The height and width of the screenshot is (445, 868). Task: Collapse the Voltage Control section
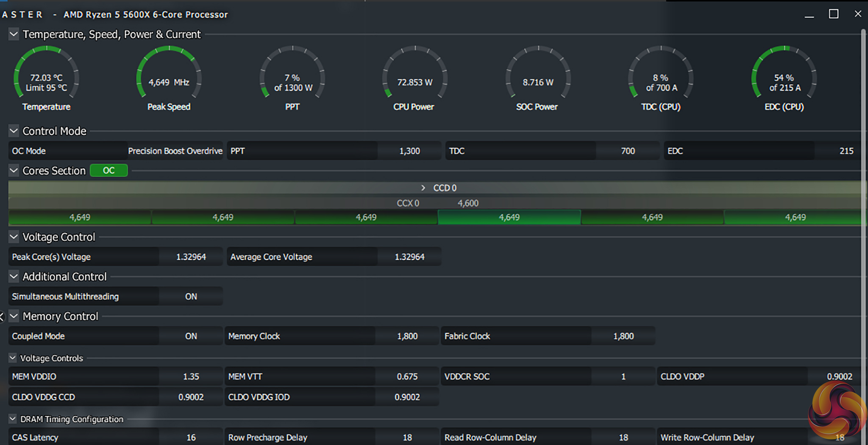(14, 237)
